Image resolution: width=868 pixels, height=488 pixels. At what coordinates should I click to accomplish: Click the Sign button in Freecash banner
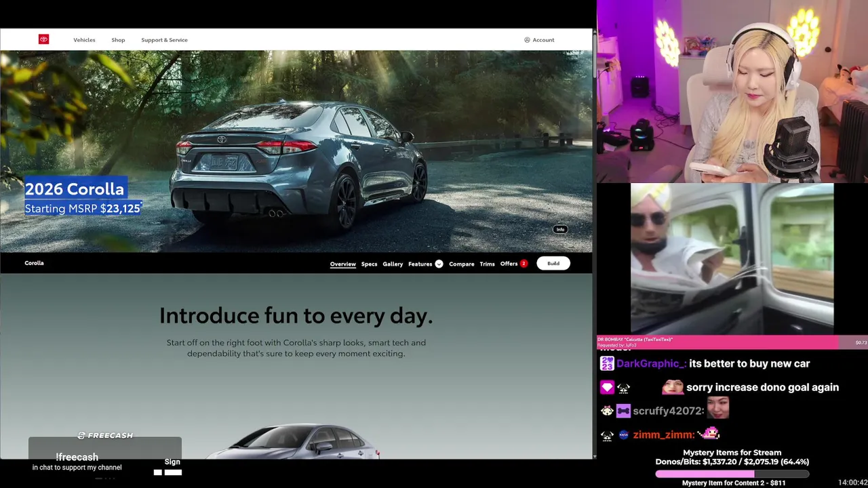[x=172, y=462]
